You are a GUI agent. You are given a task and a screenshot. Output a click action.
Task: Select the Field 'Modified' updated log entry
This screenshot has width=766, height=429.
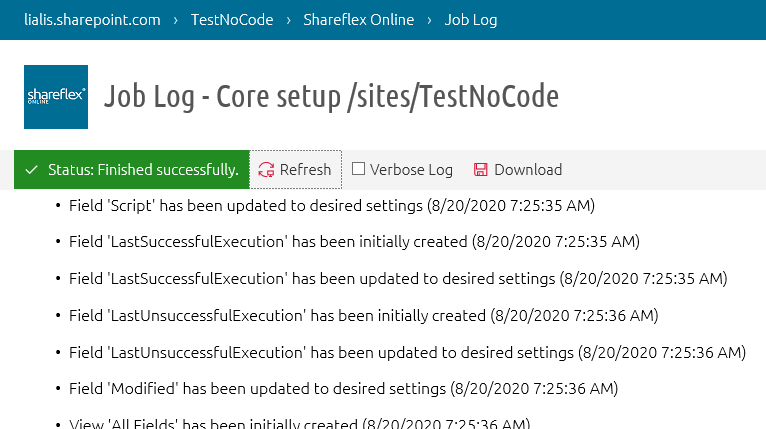(343, 389)
